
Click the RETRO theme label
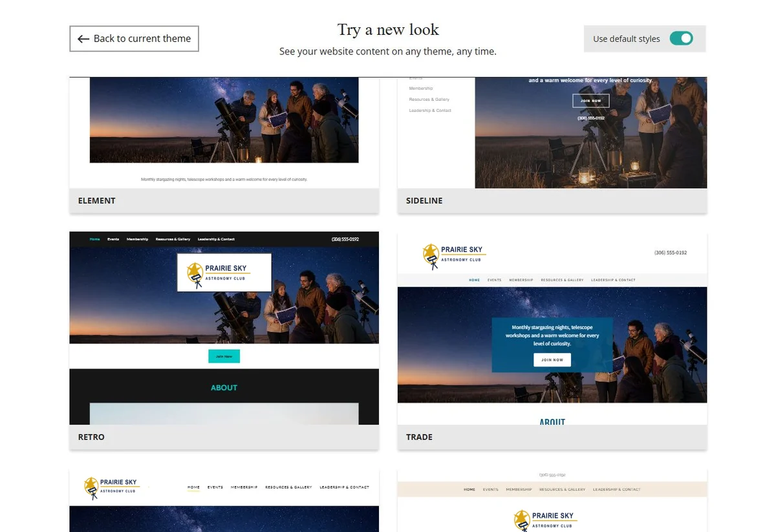click(91, 438)
